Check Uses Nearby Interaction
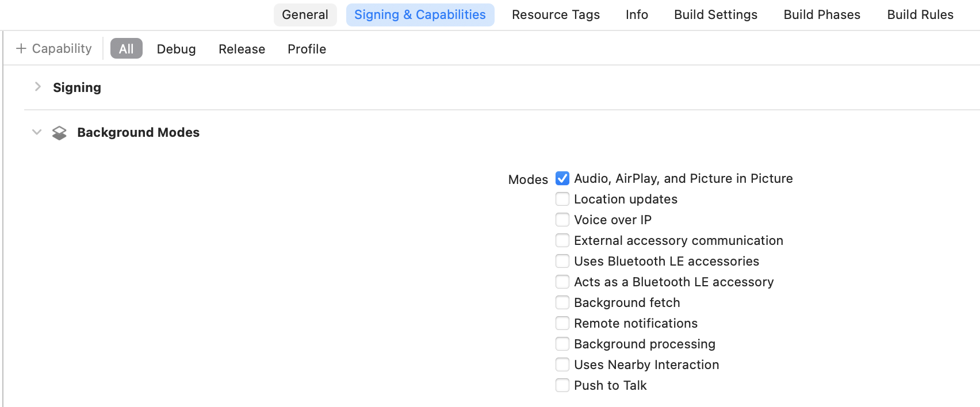Image resolution: width=980 pixels, height=407 pixels. [x=562, y=364]
